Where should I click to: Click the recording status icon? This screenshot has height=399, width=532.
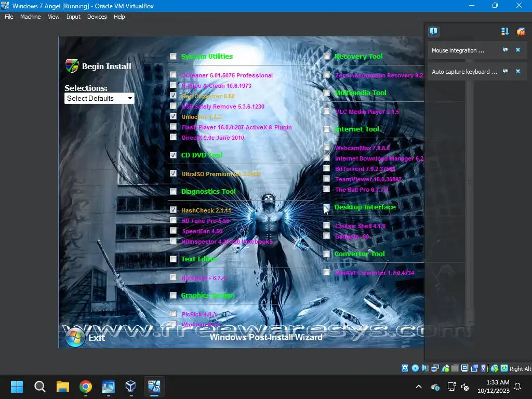point(475,368)
